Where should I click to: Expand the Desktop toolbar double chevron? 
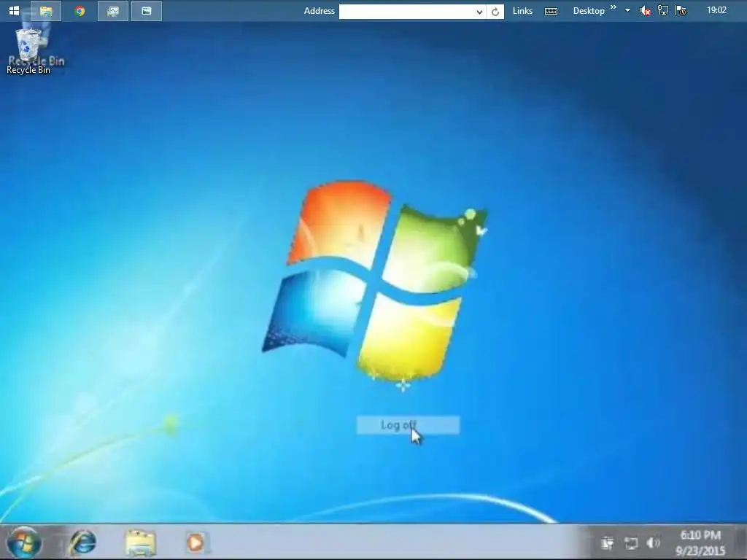(x=614, y=7)
